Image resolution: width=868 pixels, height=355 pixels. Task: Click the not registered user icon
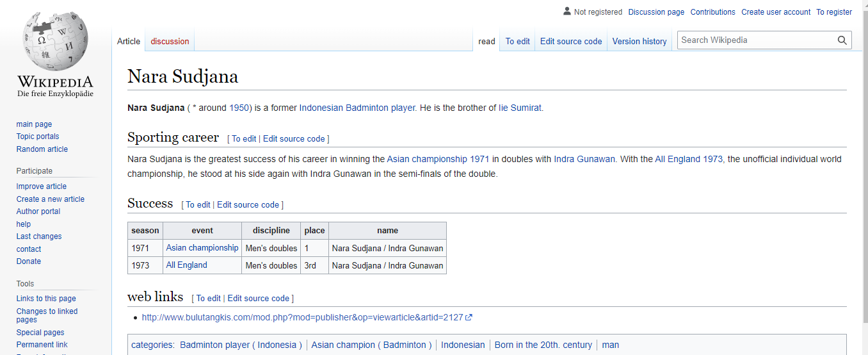567,12
